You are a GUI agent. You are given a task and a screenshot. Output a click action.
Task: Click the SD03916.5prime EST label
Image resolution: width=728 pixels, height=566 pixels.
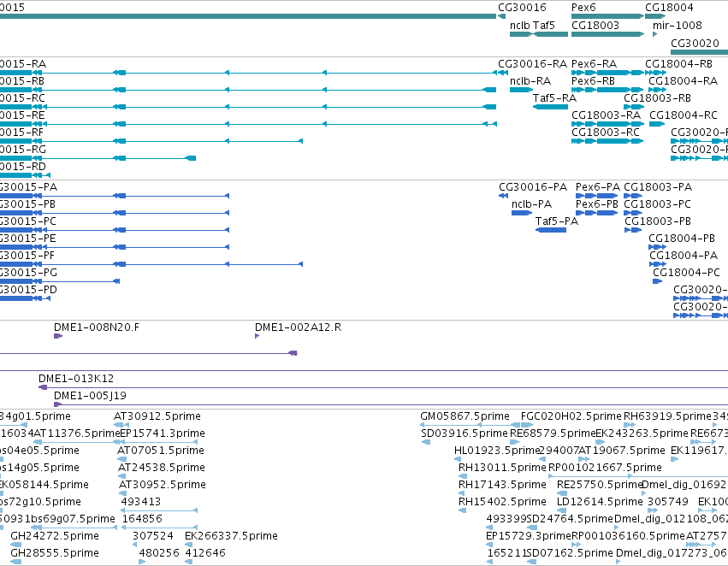click(x=465, y=433)
